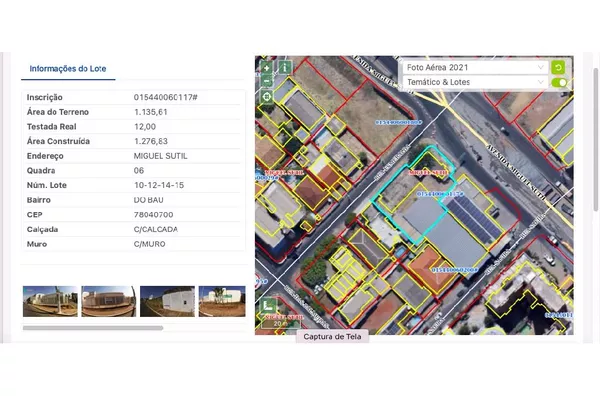Zoom out of the map with minus button
This screenshot has height=396, width=600.
point(267,81)
